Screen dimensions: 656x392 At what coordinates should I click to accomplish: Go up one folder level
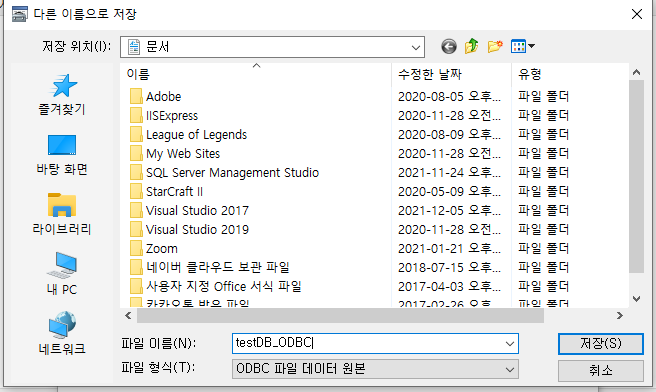coord(472,46)
